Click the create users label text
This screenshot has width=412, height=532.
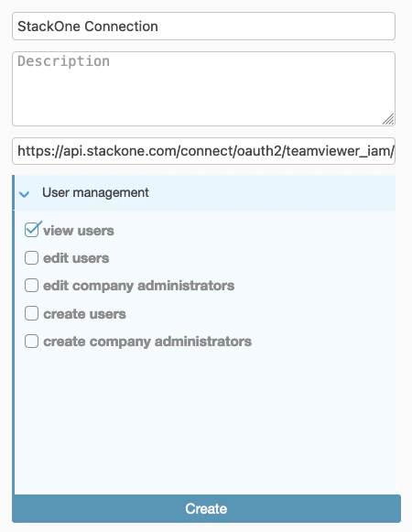[84, 314]
